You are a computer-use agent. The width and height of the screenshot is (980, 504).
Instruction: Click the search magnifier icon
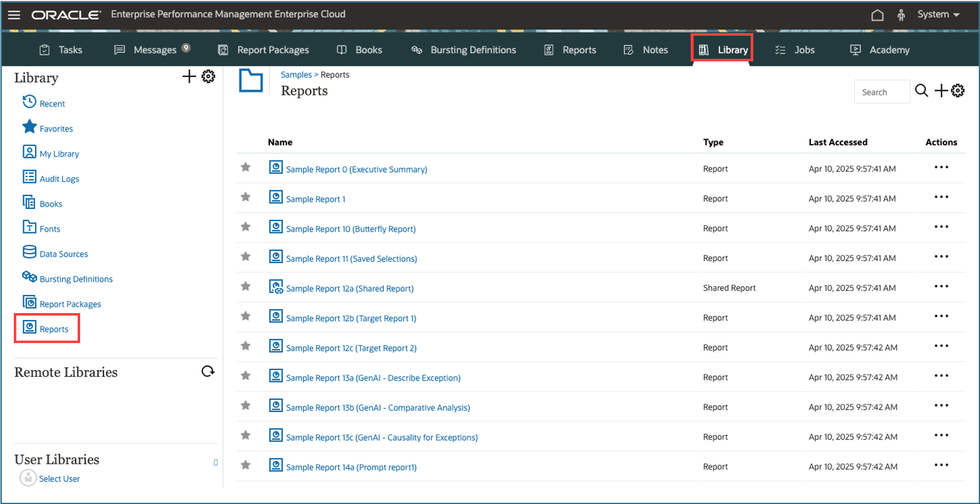tap(921, 91)
